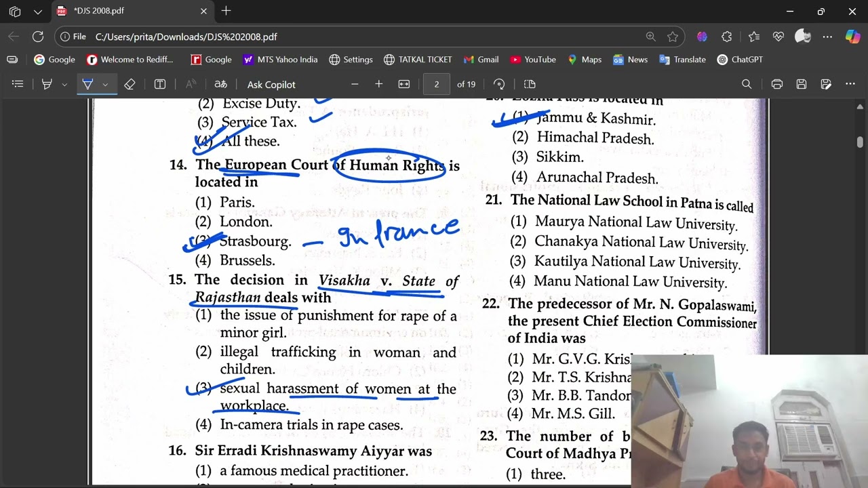Click the text 'Maurya National Law University.'
The width and height of the screenshot is (868, 488).
635,223
